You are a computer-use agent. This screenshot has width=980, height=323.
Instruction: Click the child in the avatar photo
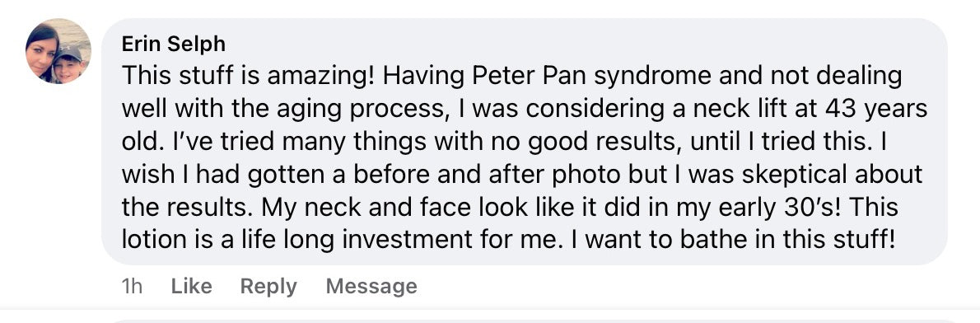[68, 64]
